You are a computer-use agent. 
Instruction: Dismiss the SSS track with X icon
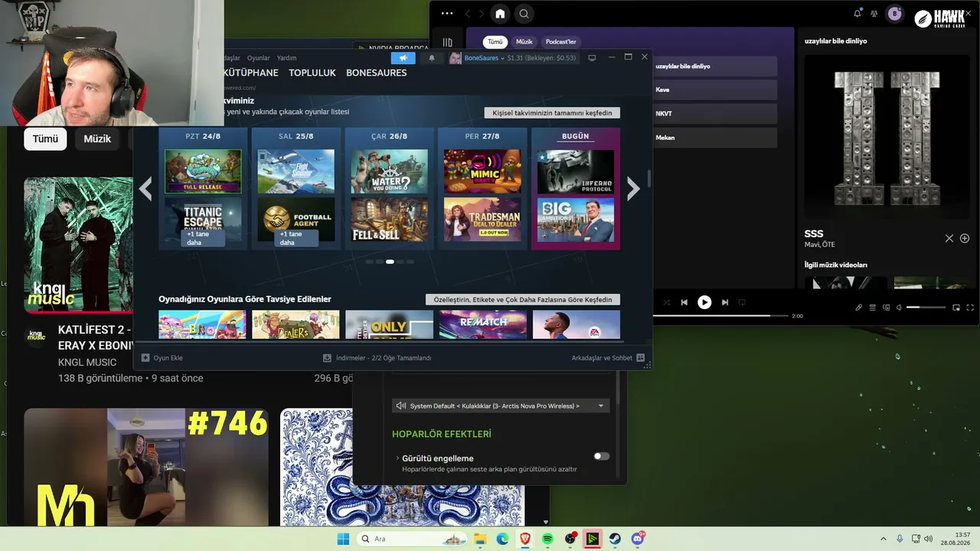pos(949,238)
